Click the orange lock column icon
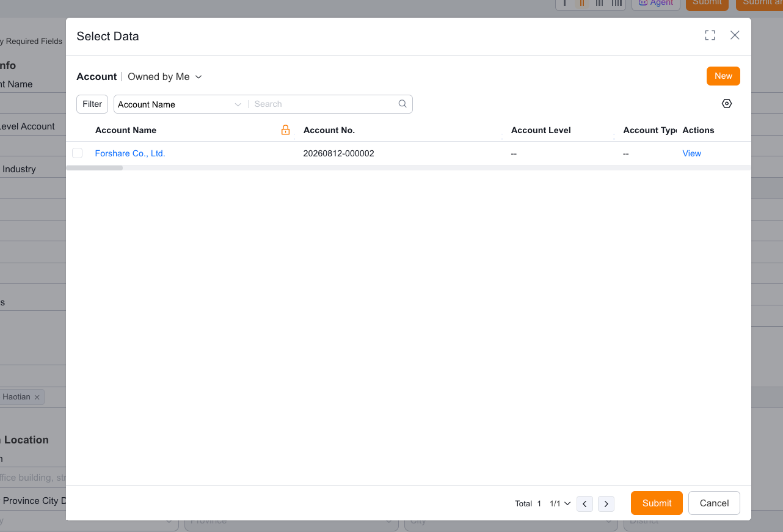The width and height of the screenshot is (783, 532). (285, 130)
